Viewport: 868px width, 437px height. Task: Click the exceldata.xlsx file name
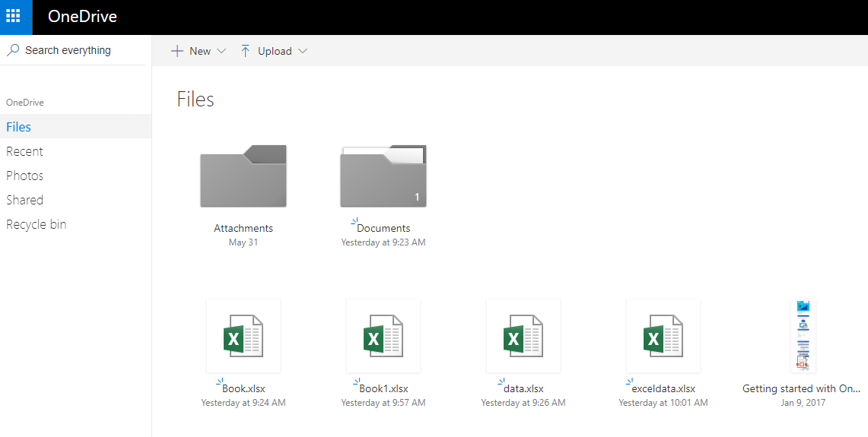click(x=663, y=388)
